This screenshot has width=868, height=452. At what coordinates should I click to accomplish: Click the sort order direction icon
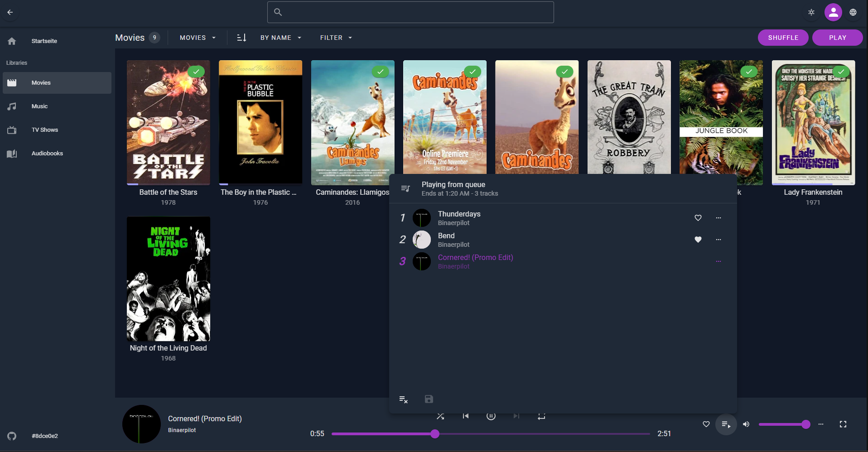[x=241, y=38]
